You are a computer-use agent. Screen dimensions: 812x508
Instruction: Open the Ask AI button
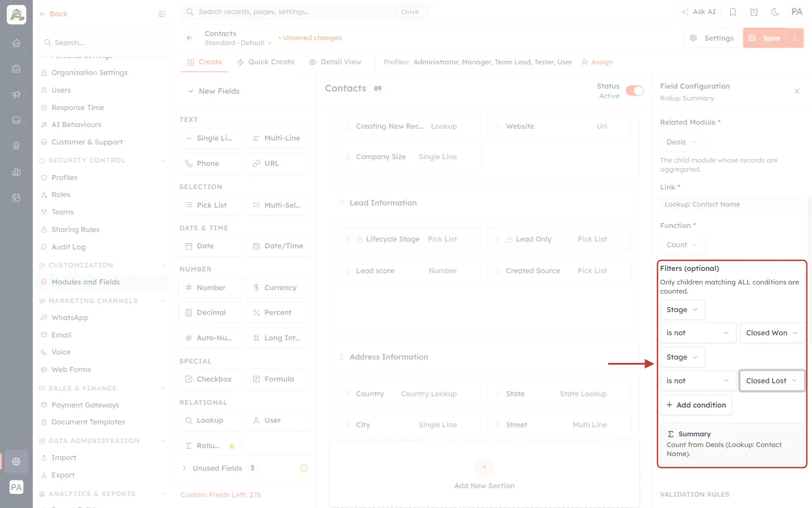click(x=699, y=12)
